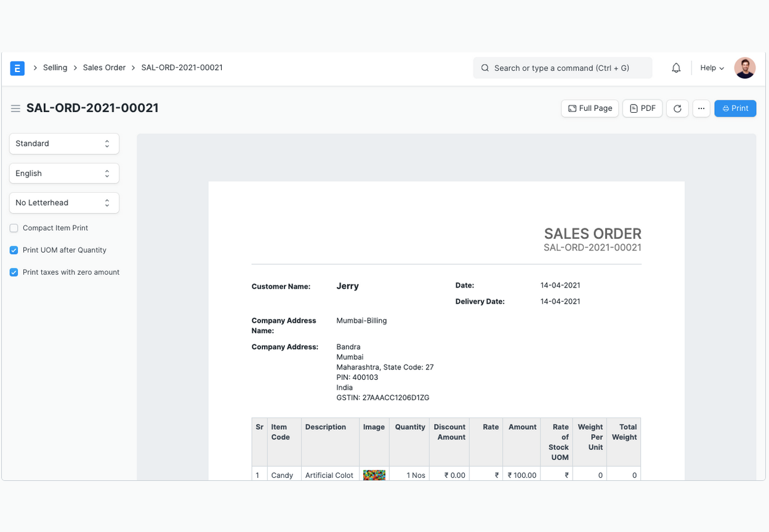Download the order as PDF

point(642,108)
